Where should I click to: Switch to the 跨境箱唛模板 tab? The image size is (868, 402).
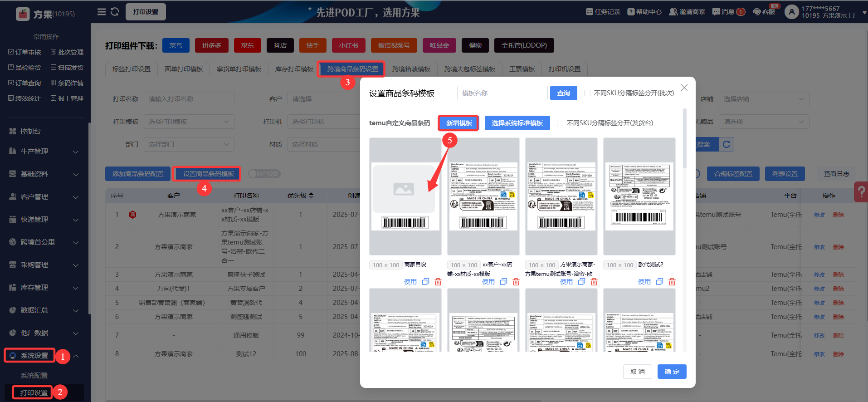411,69
